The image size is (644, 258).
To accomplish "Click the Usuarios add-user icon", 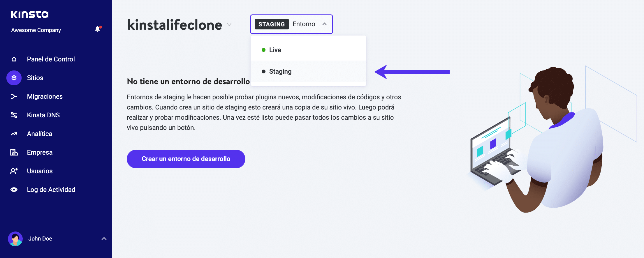I will [14, 171].
